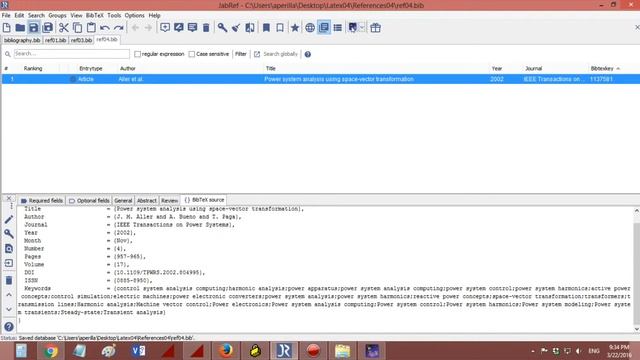Switch to the ref03.bib tab
The height and width of the screenshot is (360, 640).
pos(81,40)
